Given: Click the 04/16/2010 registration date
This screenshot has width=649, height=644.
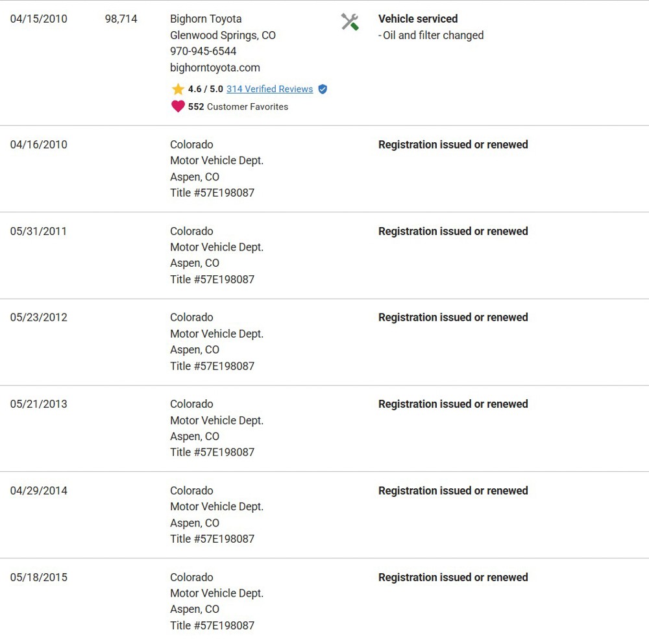Looking at the screenshot, I should tap(38, 145).
